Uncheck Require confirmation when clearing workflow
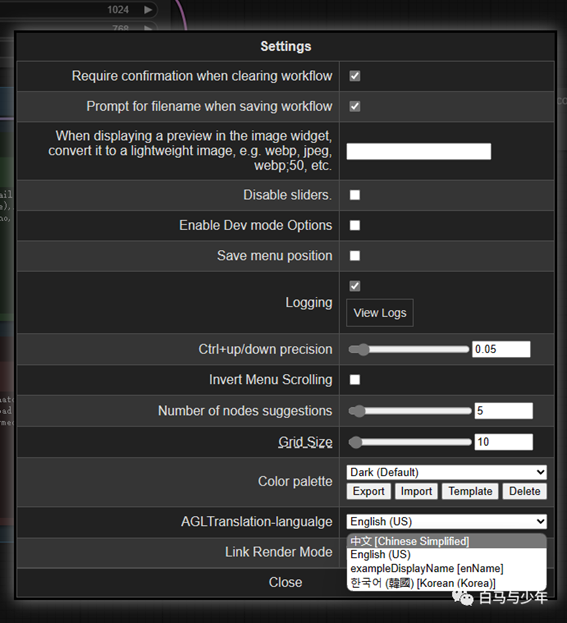The width and height of the screenshot is (567, 623). point(355,76)
